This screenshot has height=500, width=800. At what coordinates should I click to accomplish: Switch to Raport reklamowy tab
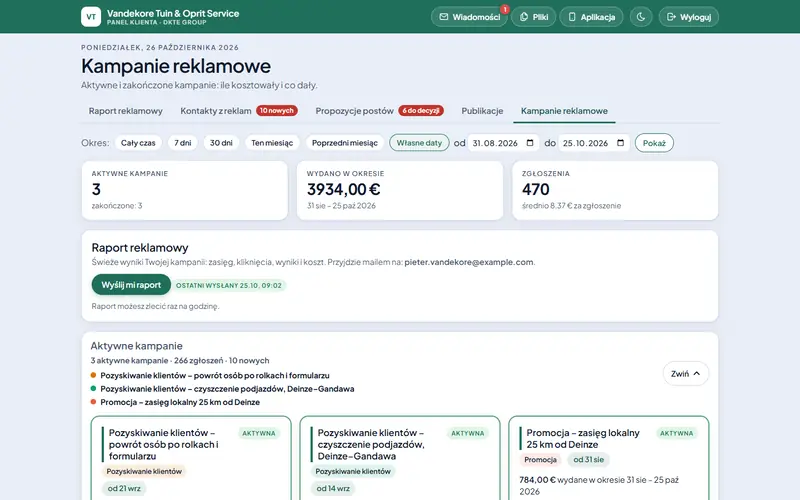click(x=126, y=111)
